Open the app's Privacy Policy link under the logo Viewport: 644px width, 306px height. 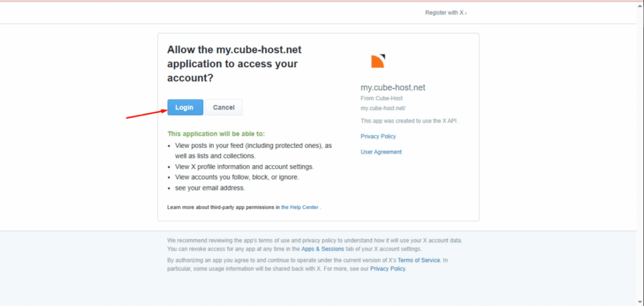click(x=378, y=136)
